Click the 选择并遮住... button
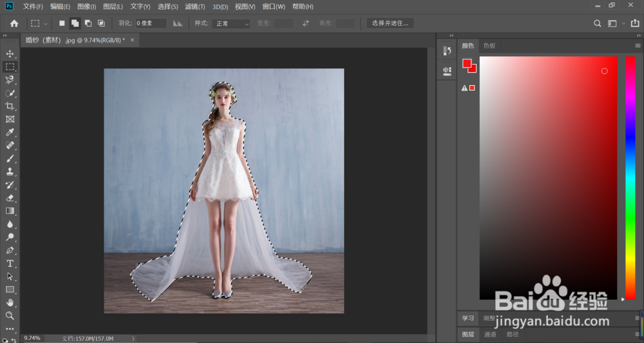The height and width of the screenshot is (343, 644). click(390, 23)
